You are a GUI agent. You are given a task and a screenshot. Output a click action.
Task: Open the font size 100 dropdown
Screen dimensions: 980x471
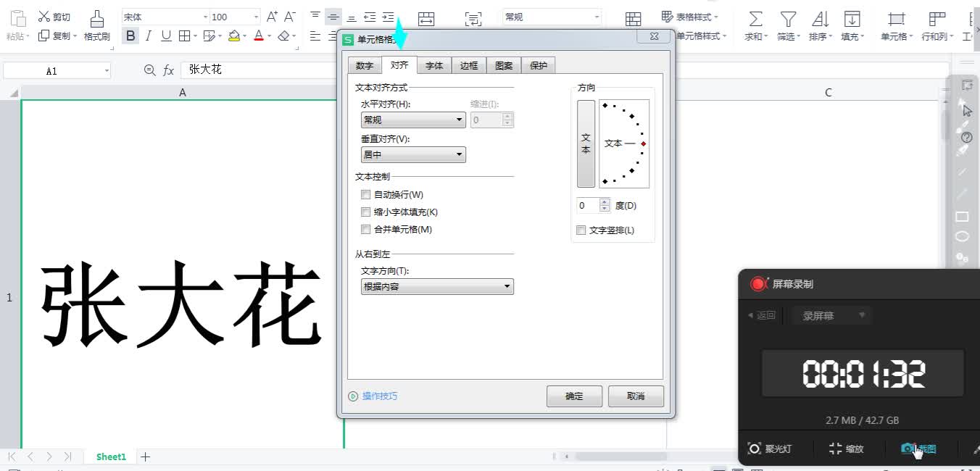256,17
